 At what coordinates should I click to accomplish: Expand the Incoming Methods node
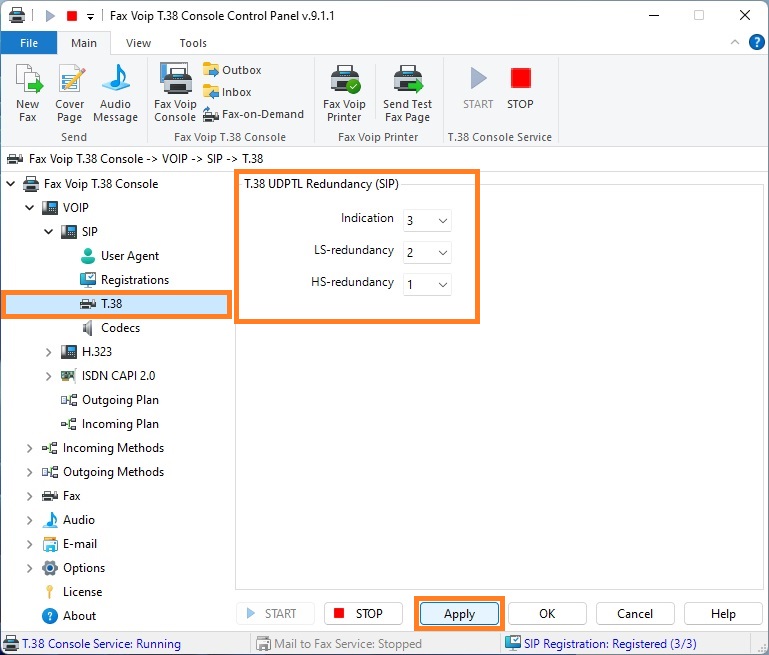point(29,448)
